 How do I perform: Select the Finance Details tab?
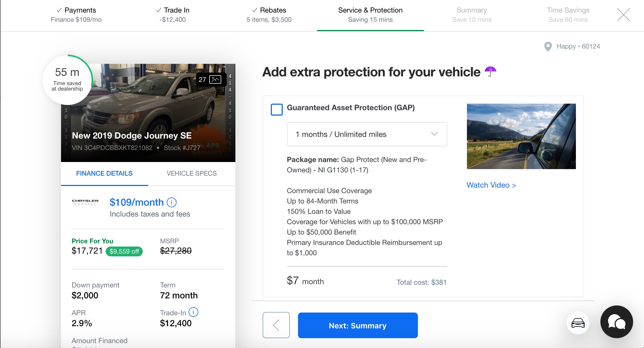click(104, 173)
